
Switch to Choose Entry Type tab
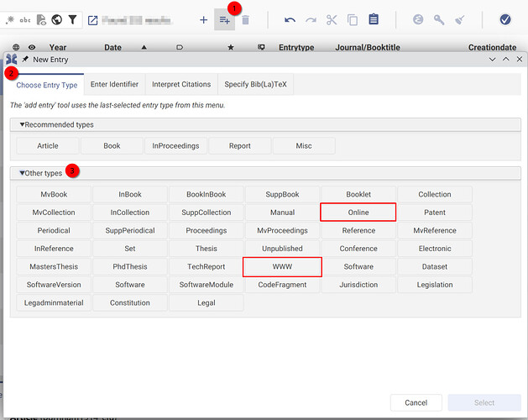[x=47, y=85]
